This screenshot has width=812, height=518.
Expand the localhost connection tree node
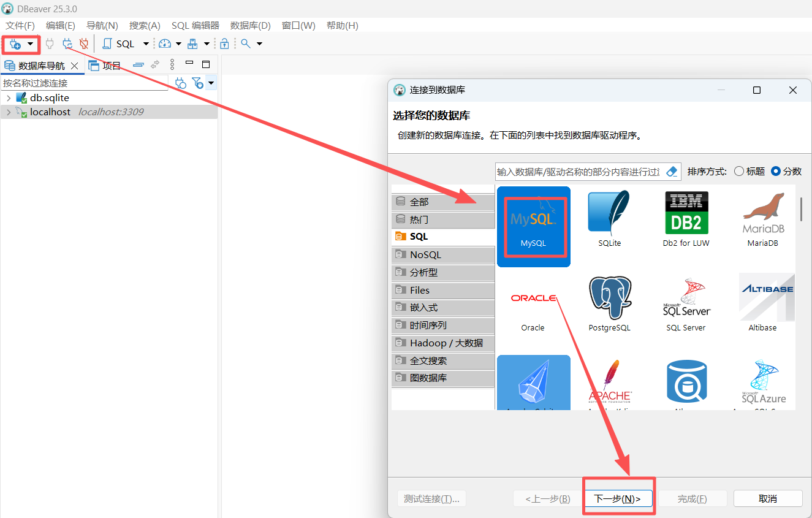pyautogui.click(x=8, y=112)
